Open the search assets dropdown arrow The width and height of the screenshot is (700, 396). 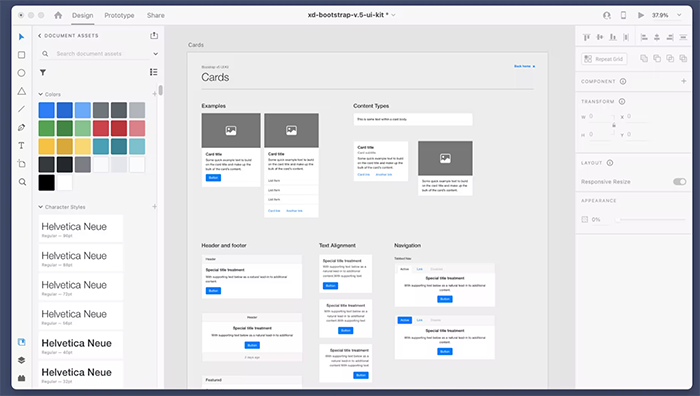point(155,54)
